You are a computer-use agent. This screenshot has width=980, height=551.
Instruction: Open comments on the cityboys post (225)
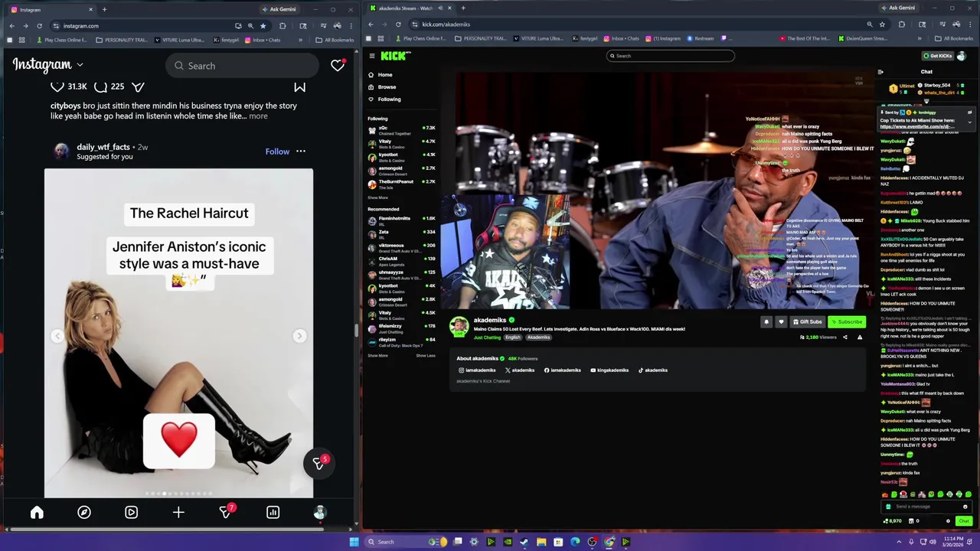pyautogui.click(x=100, y=86)
